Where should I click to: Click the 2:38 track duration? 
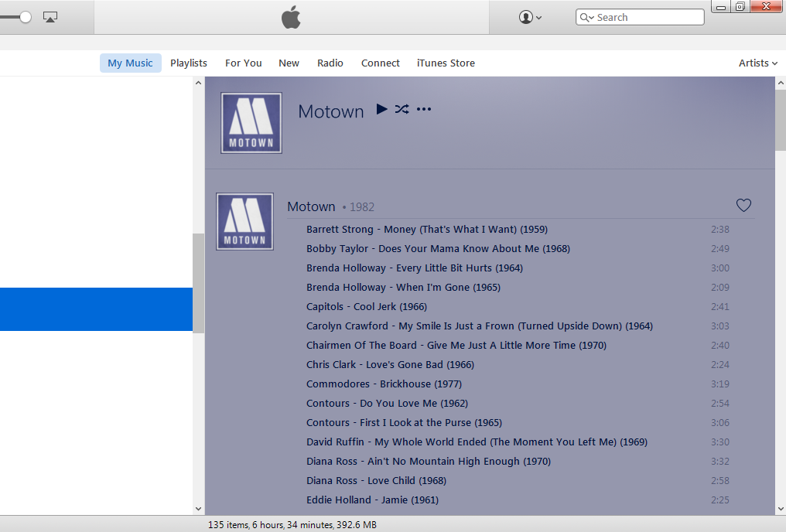(x=719, y=230)
